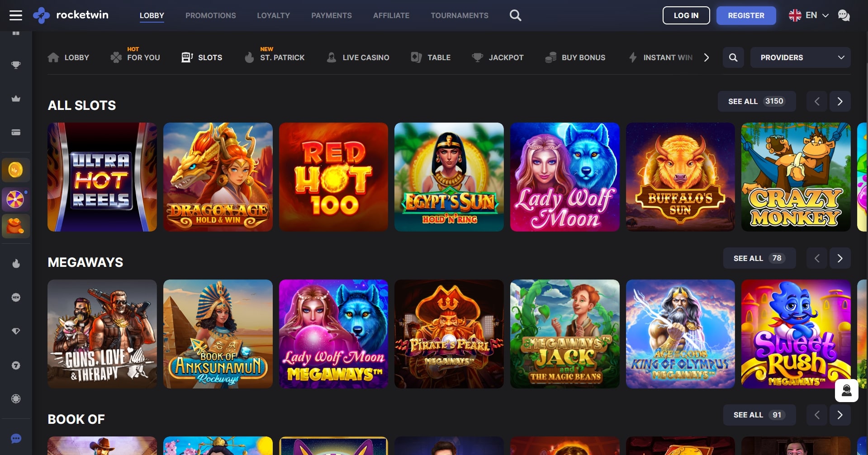The width and height of the screenshot is (868, 455).
Task: Open the EN language selector
Action: pos(809,15)
